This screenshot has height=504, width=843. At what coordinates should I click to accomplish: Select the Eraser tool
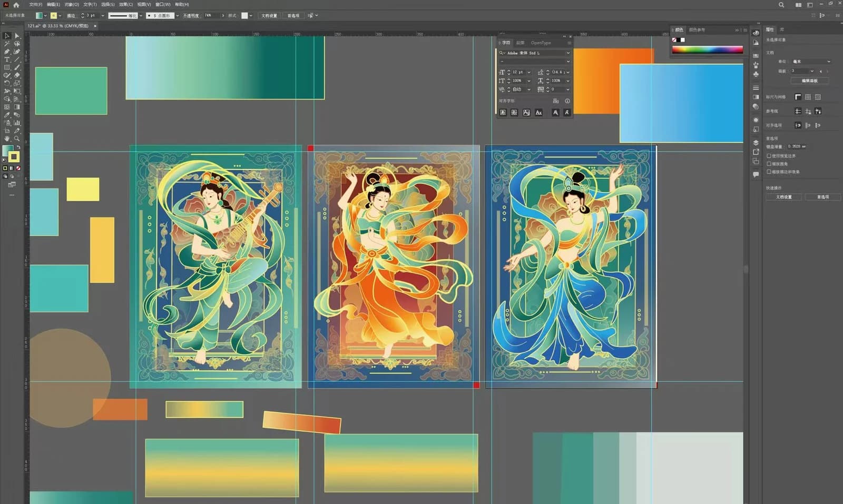point(17,75)
